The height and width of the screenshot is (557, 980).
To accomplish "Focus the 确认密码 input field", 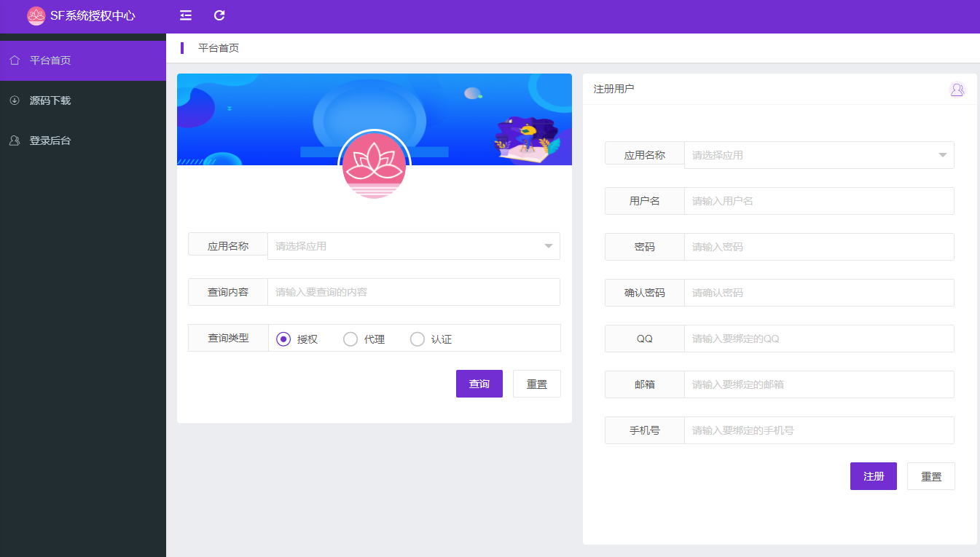I will pyautogui.click(x=819, y=293).
